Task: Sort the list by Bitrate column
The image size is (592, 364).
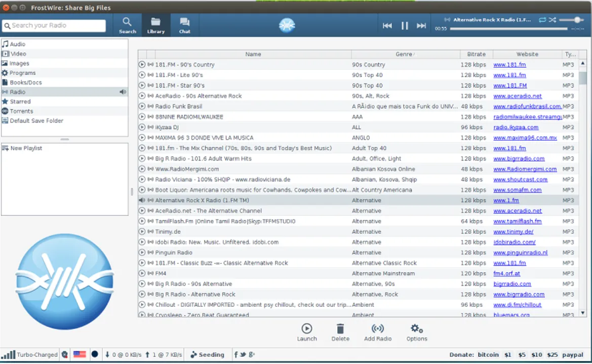Action: pyautogui.click(x=476, y=54)
